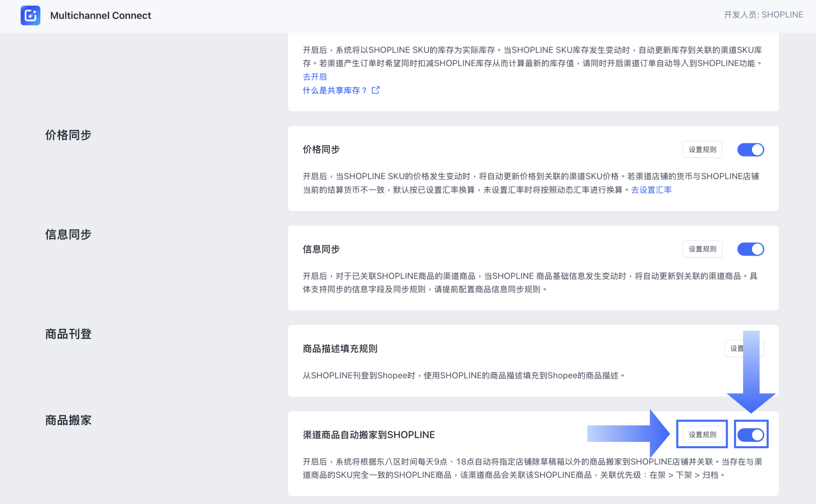Open the 去开启 link
Image resolution: width=816 pixels, height=504 pixels.
point(314,77)
